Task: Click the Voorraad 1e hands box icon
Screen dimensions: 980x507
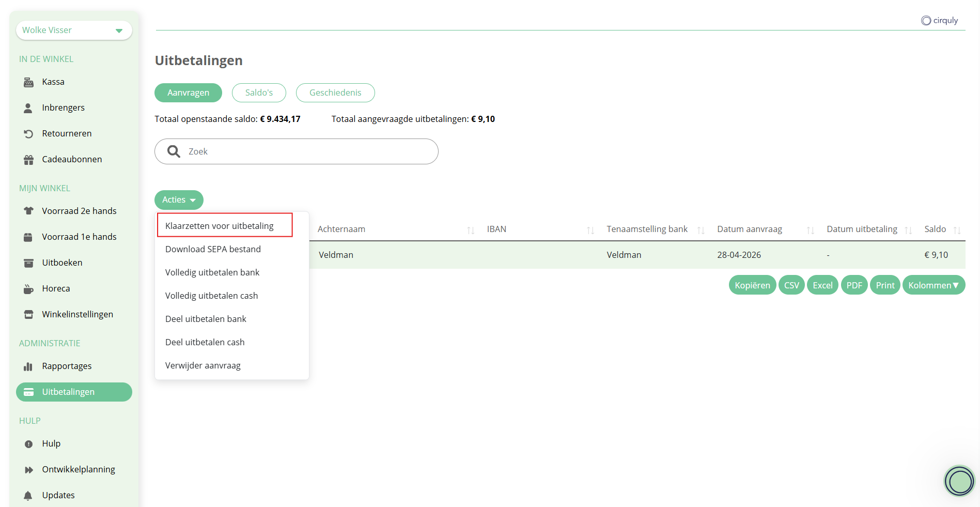Action: click(28, 237)
